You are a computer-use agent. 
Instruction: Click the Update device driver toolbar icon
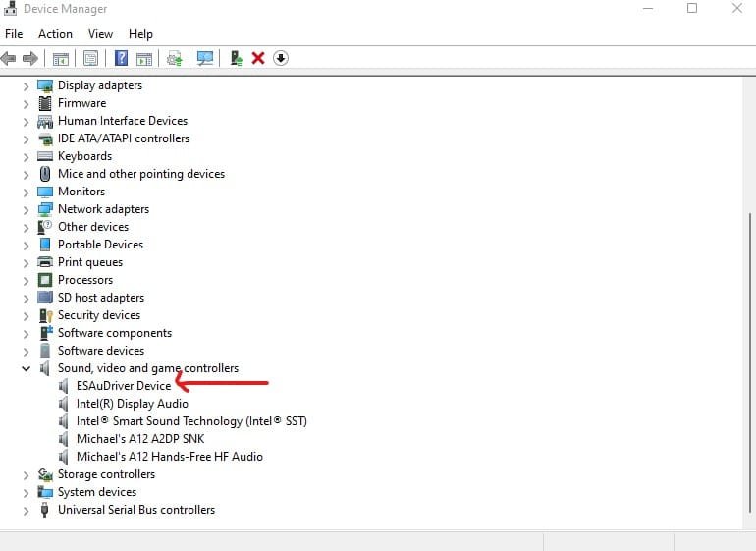[x=236, y=58]
